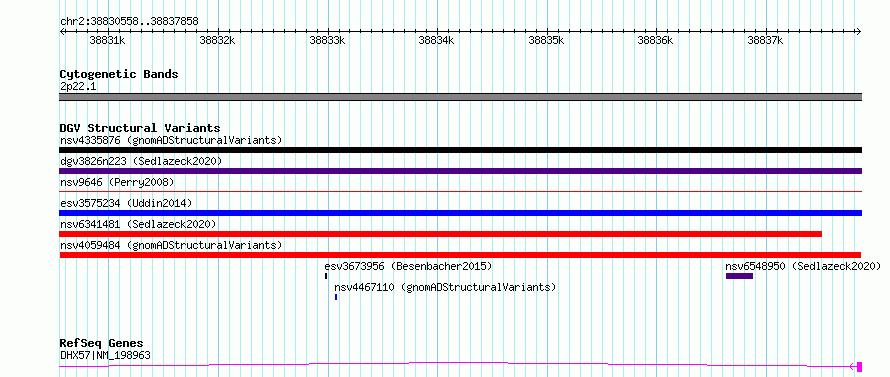Viewport: 890px width, 377px height.
Task: Click the ruler's left arrowhead
Action: click(x=62, y=32)
